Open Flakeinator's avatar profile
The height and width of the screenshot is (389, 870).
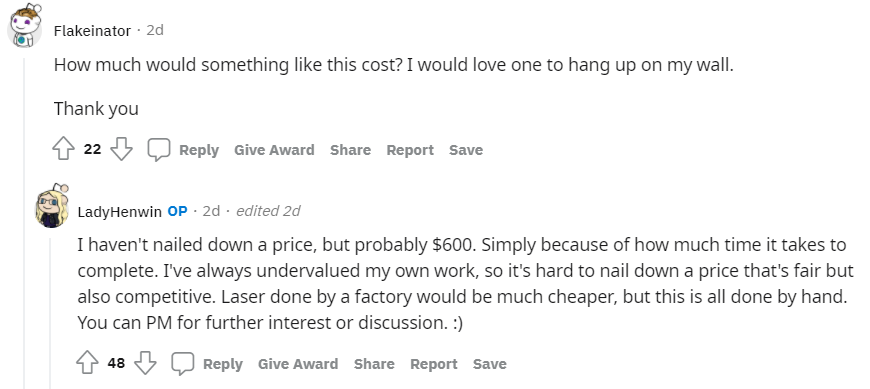pos(24,27)
